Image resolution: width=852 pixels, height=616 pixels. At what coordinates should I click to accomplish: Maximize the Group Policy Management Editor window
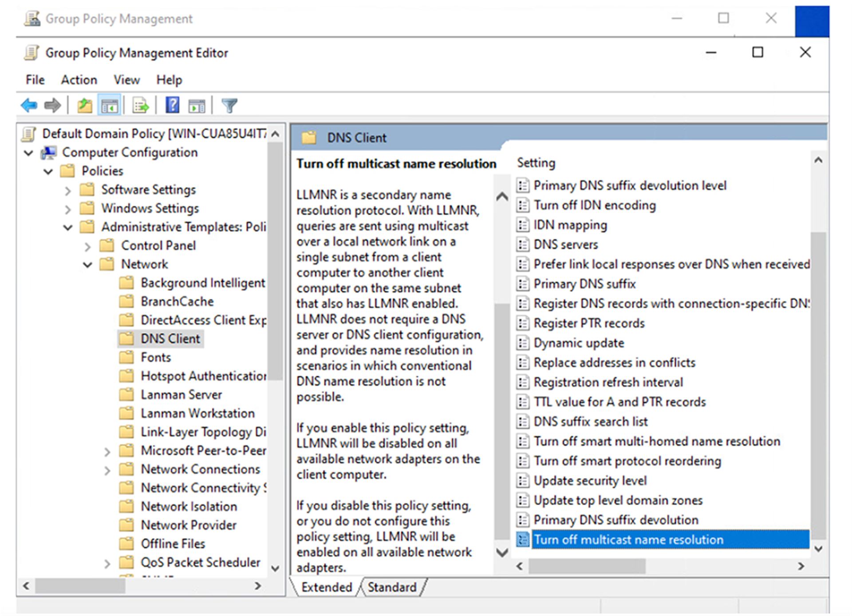click(757, 52)
